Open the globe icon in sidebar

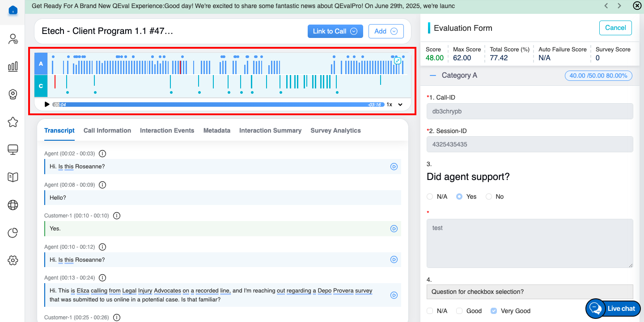click(13, 205)
